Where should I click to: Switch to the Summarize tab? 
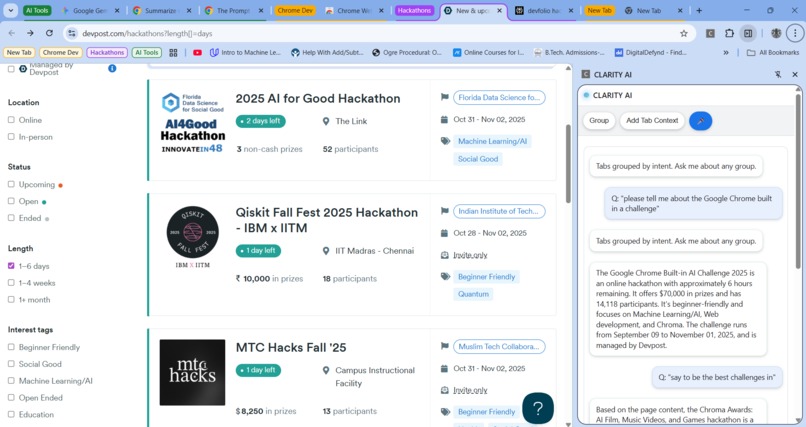(160, 10)
